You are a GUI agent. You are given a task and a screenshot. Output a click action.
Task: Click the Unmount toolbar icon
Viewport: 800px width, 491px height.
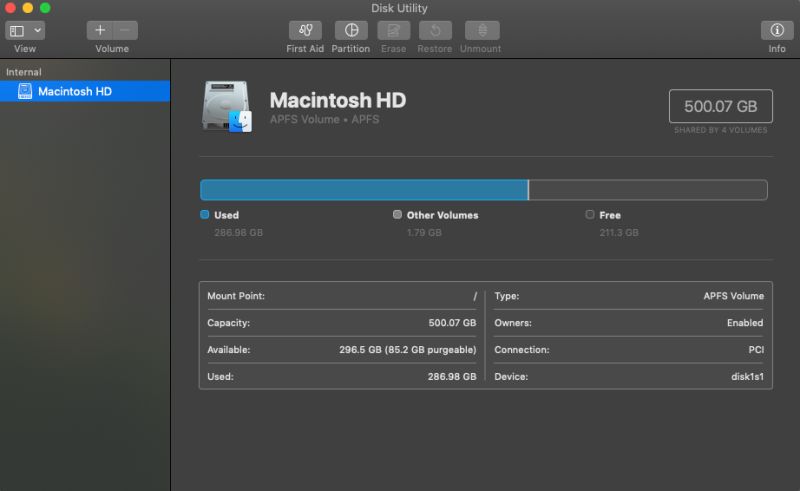482,30
